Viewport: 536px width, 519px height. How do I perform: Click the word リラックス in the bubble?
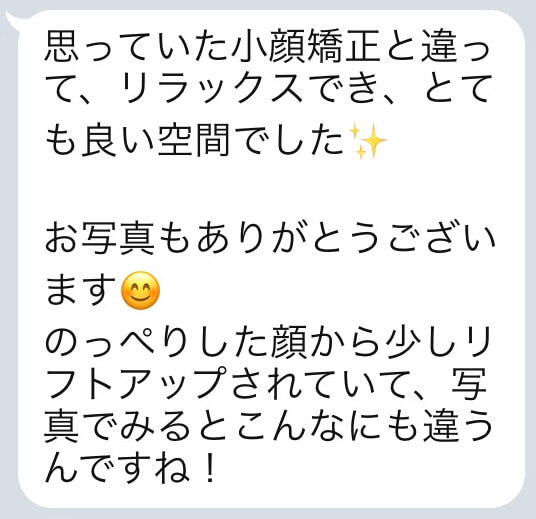coord(213,89)
